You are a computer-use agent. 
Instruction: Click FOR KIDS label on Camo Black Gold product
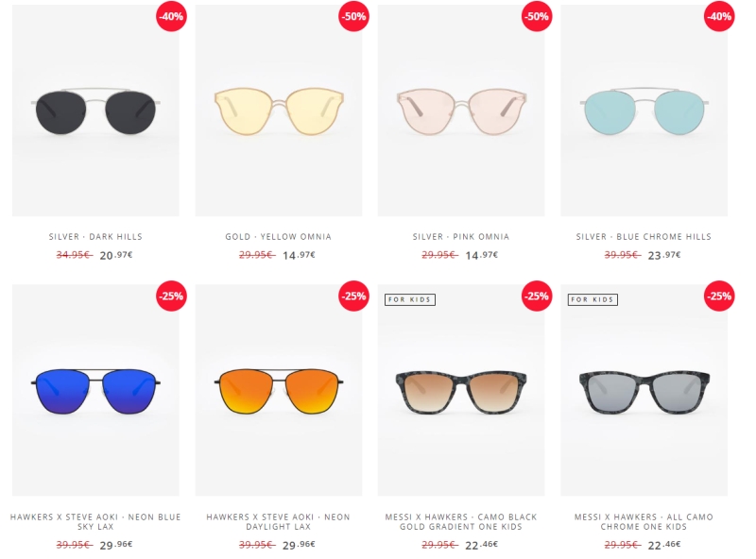(410, 299)
